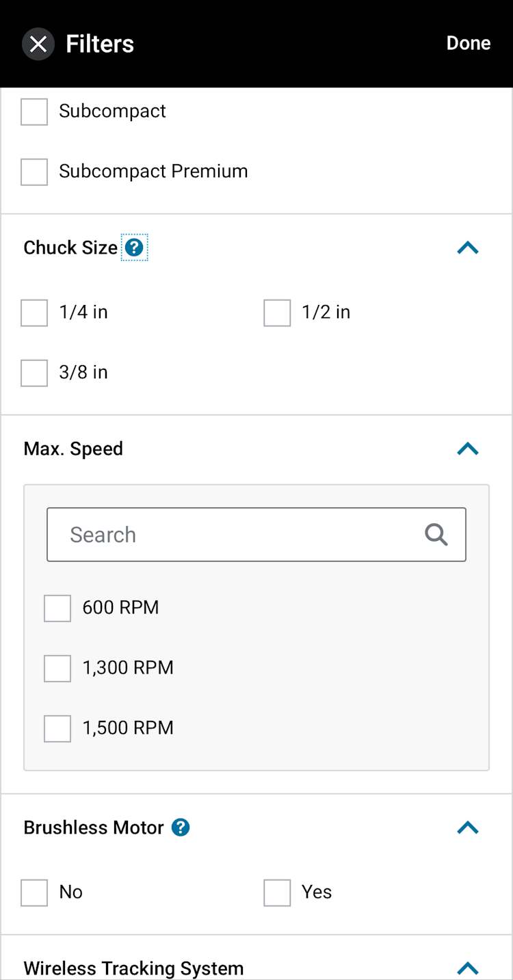This screenshot has width=513, height=980.
Task: Select the 600 RPM max speed
Action: pos(57,608)
